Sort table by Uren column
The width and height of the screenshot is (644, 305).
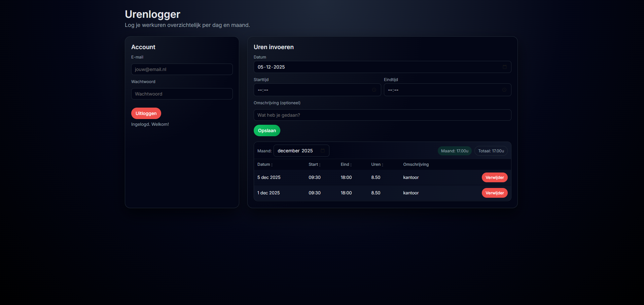tap(377, 164)
